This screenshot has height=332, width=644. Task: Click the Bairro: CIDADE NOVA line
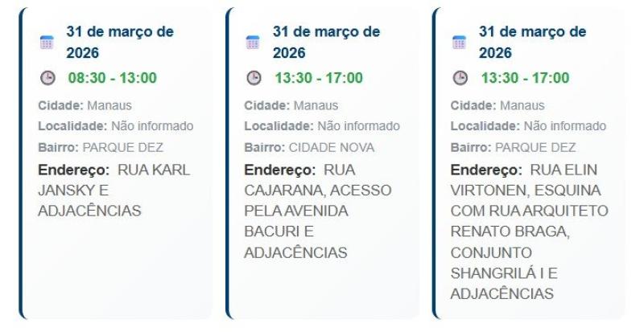pos(309,148)
